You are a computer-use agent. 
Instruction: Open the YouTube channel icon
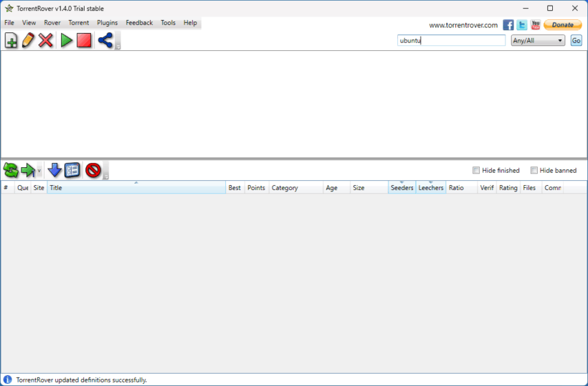[x=536, y=25]
